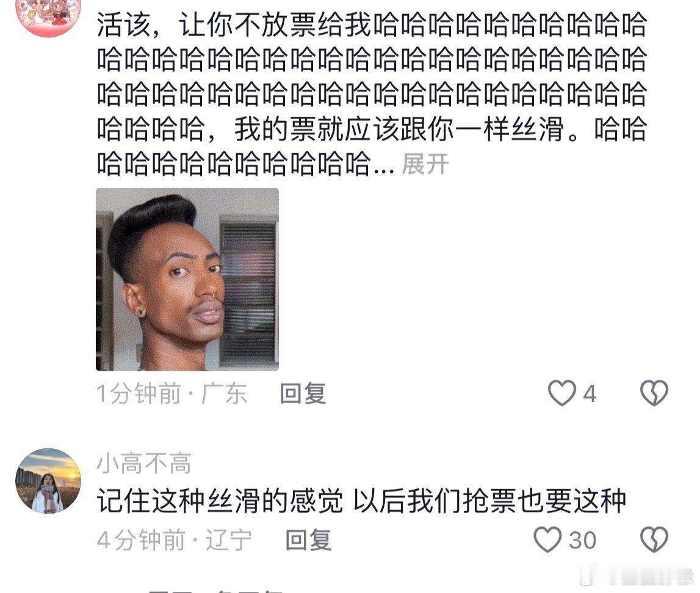Open 小高不高's sunset profile avatar
This screenshot has width=700, height=593.
tap(48, 481)
